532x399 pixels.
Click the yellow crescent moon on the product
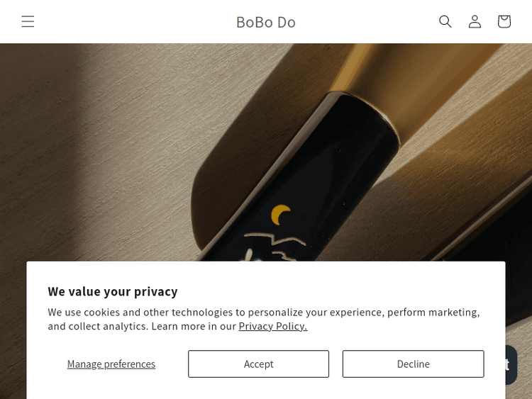pos(282,215)
